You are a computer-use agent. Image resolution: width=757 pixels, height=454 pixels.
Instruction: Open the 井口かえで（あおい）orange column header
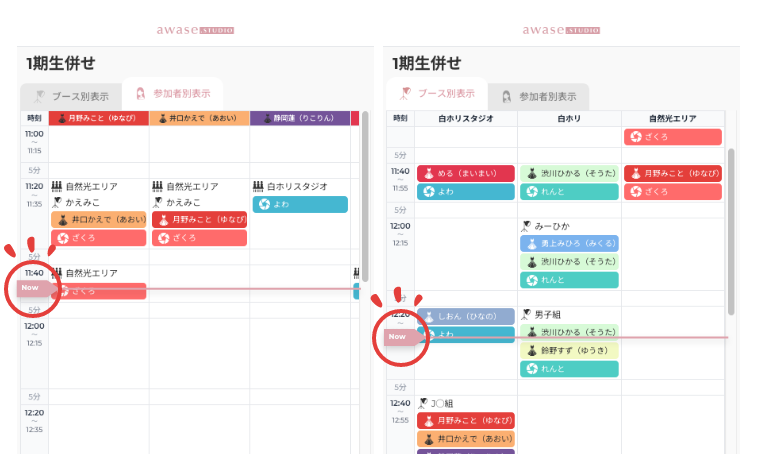pyautogui.click(x=199, y=118)
